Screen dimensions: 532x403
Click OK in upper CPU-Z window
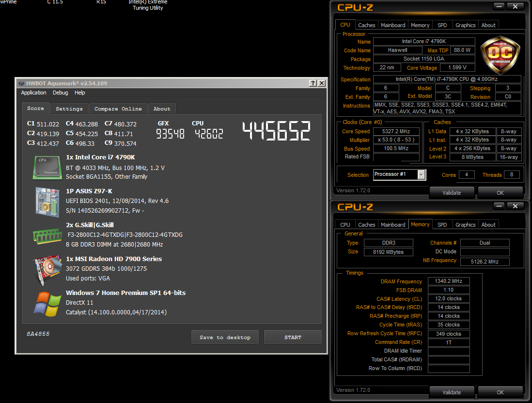click(x=500, y=193)
